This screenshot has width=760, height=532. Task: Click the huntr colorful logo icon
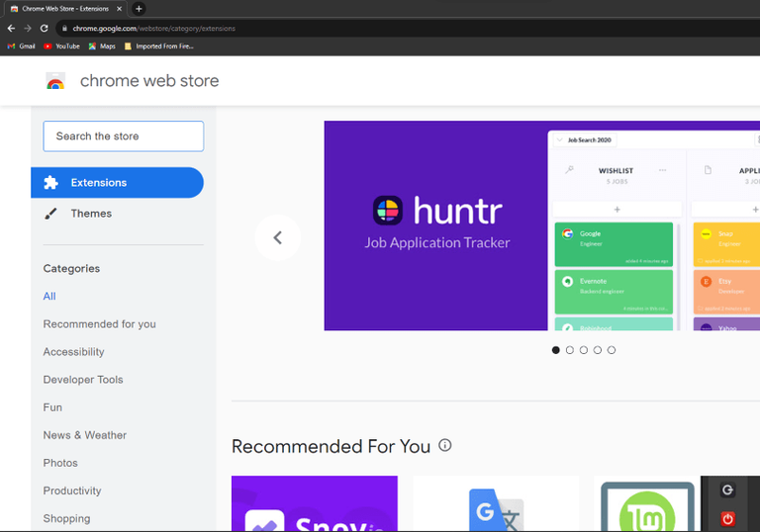(x=388, y=211)
